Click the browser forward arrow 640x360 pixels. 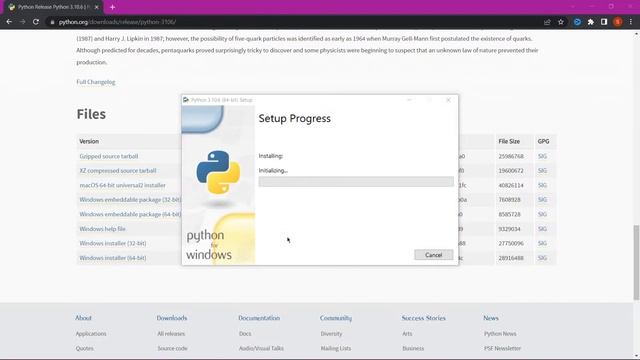(x=22, y=22)
